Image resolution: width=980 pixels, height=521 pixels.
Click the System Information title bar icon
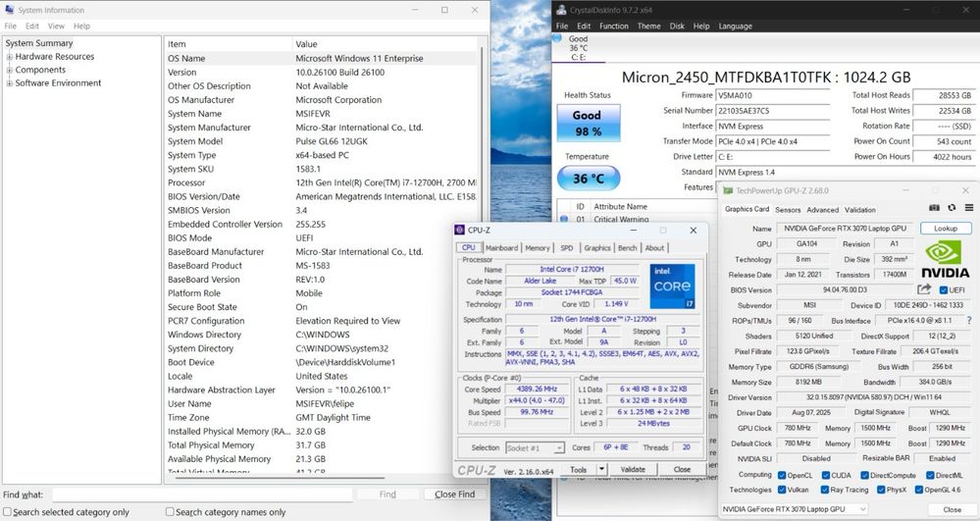(10, 10)
